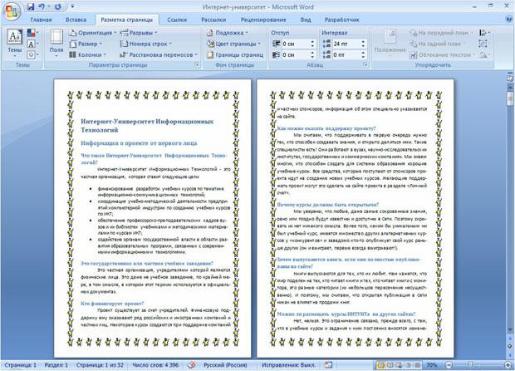This screenshot has width=515, height=371.
Task: Click Границы страниц button
Action: (x=235, y=55)
